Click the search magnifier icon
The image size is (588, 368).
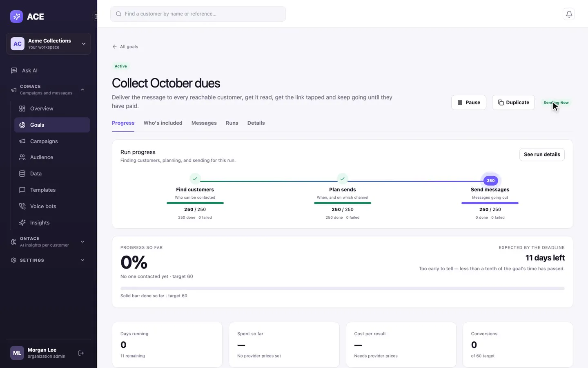[118, 14]
